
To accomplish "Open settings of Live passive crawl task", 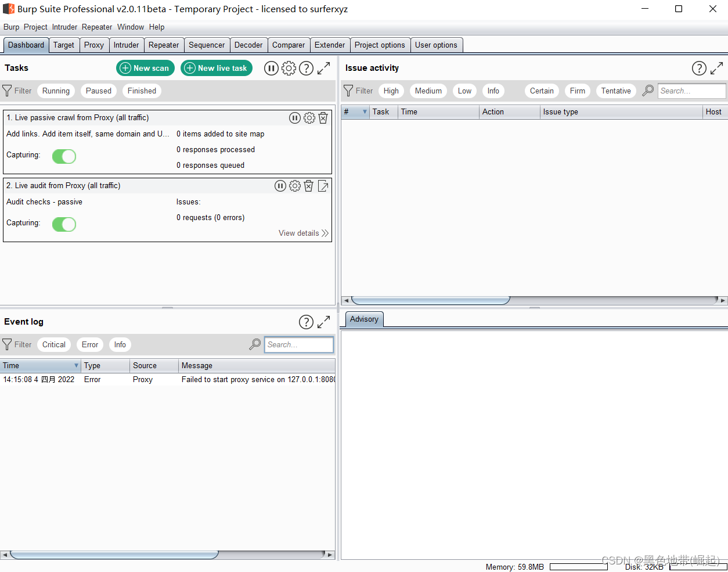I will pos(309,118).
